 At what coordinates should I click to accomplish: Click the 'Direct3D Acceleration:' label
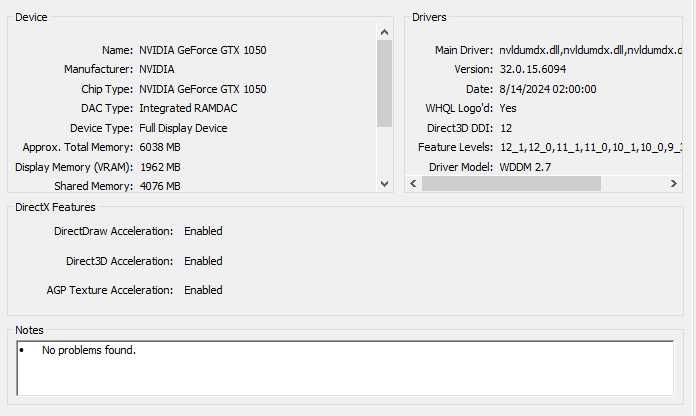click(x=119, y=261)
